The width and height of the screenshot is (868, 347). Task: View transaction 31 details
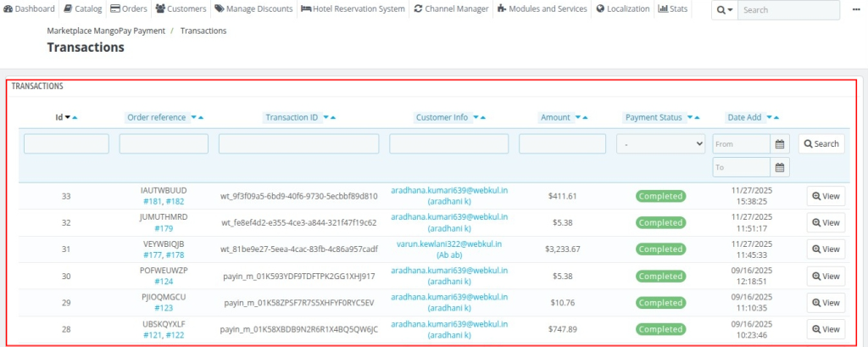click(826, 249)
